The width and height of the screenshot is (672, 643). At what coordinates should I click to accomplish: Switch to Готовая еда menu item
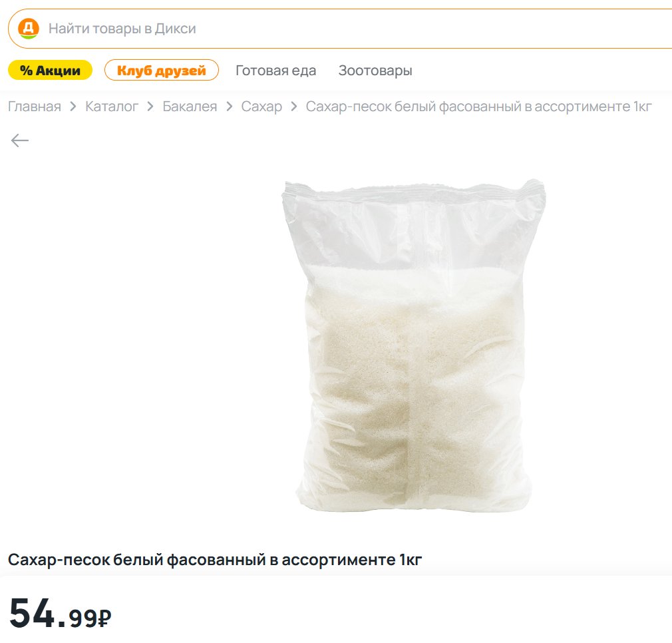275,71
